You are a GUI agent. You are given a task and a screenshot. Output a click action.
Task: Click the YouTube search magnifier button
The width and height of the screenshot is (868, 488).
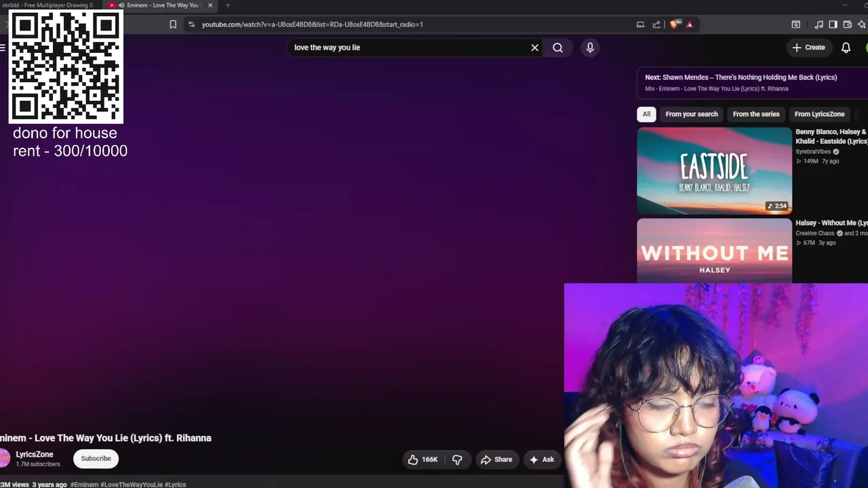(557, 47)
